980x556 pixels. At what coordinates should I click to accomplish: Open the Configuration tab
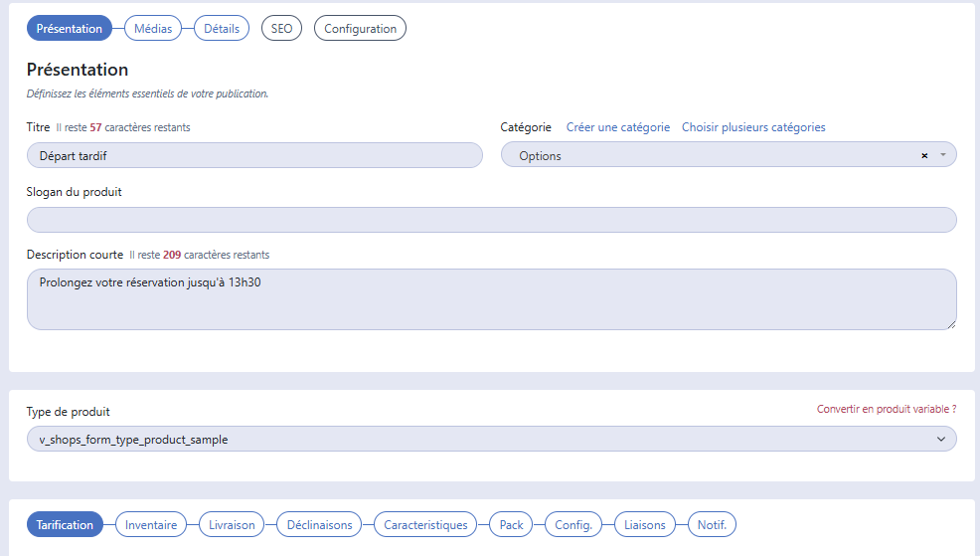(360, 29)
